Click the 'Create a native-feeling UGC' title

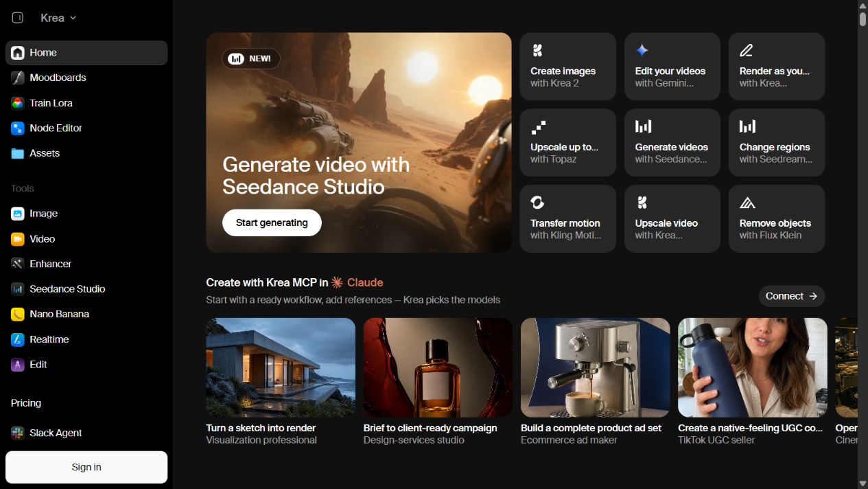pos(750,428)
